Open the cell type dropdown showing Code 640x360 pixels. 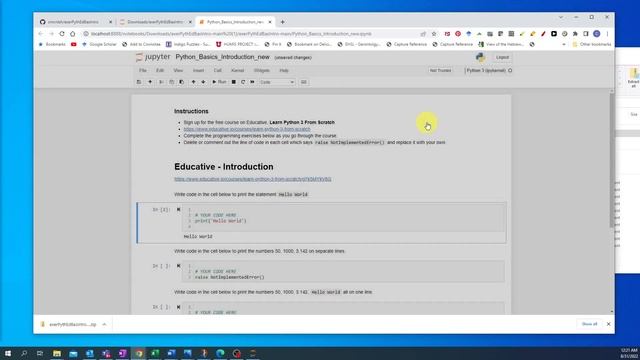click(x=277, y=82)
